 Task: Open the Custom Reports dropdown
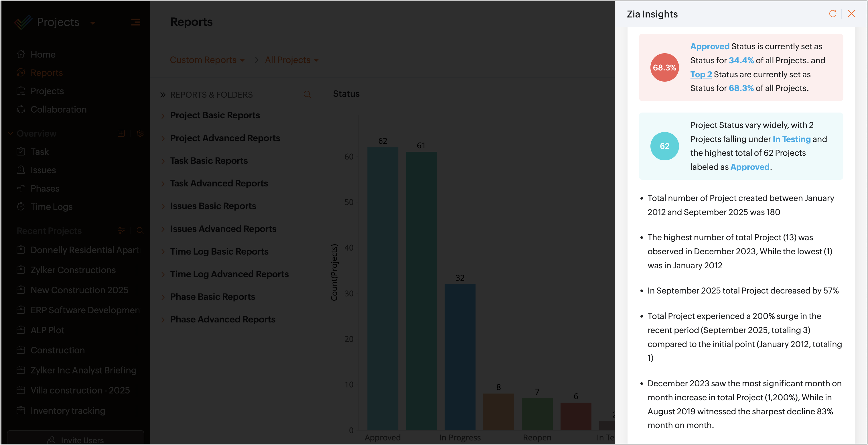pyautogui.click(x=207, y=60)
